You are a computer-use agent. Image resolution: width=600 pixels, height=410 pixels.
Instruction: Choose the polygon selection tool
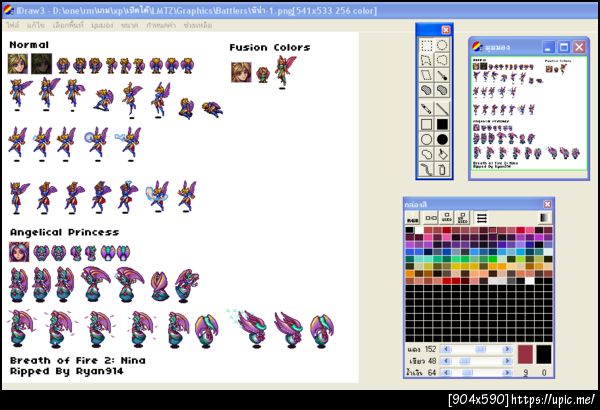click(x=427, y=60)
